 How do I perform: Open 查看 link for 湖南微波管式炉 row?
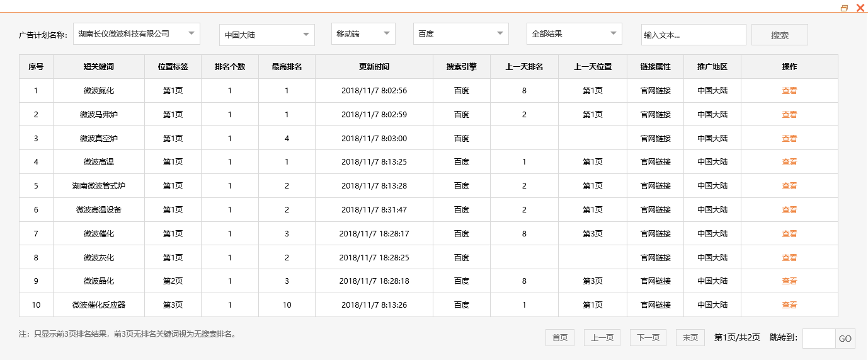click(x=789, y=186)
